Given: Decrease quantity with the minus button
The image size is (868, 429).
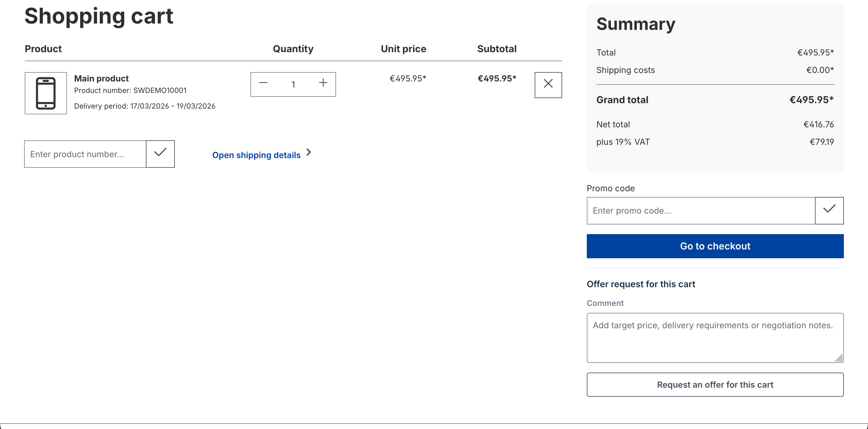Looking at the screenshot, I should [x=263, y=83].
